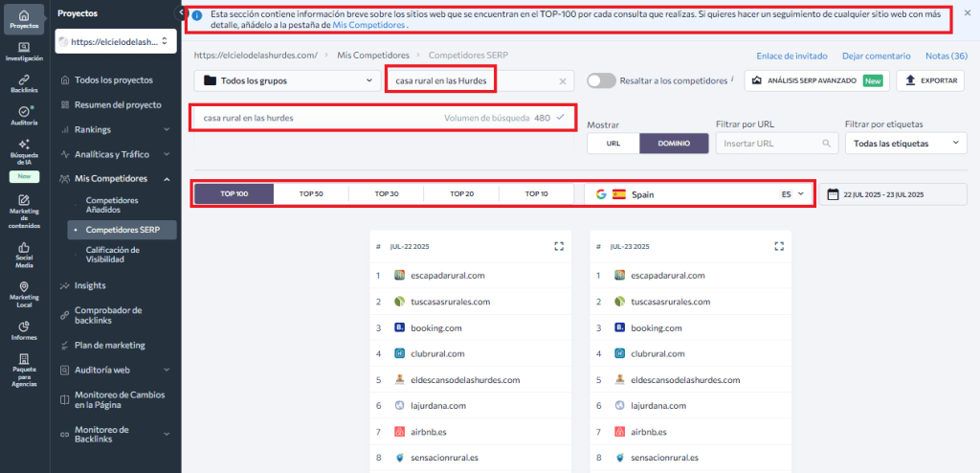
Task: Open Todas las etiquetas dropdown
Action: 905,144
